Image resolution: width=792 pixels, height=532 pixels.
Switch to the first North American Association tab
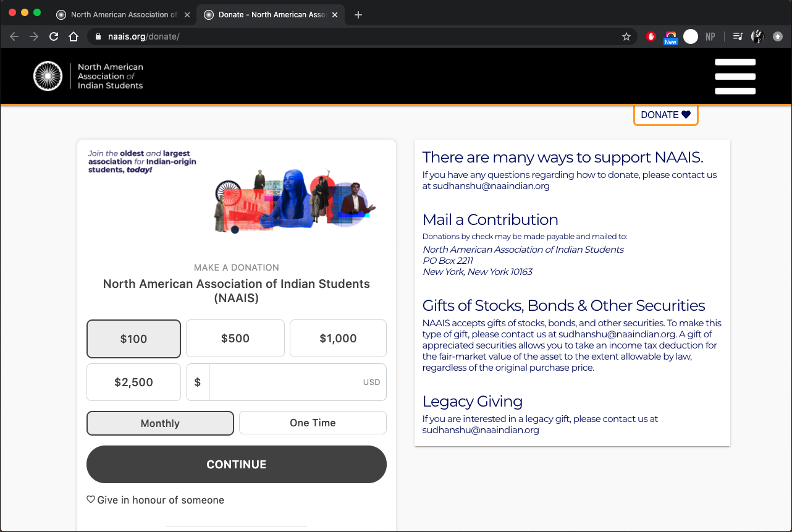tap(123, 15)
